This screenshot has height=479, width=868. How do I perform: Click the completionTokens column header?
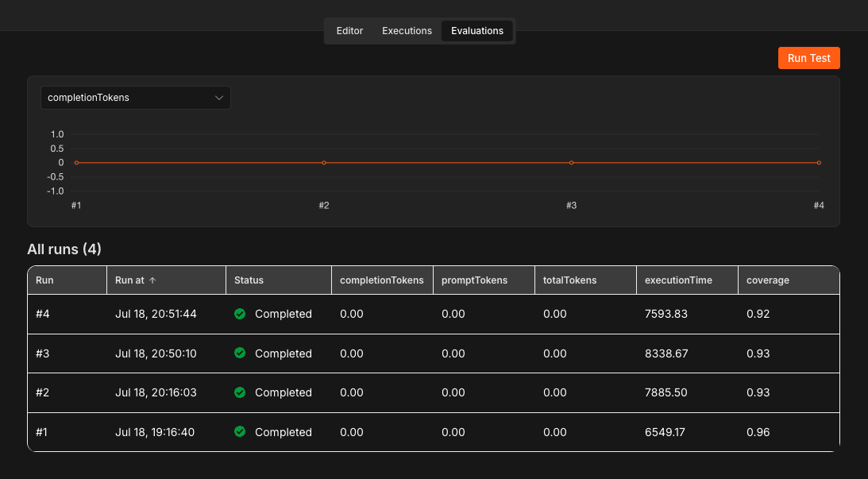(382, 280)
